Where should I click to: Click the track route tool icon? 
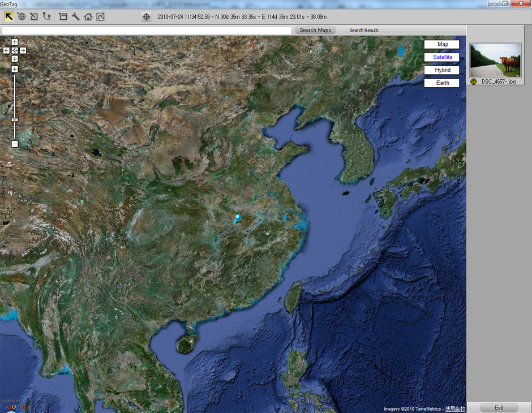(x=46, y=16)
